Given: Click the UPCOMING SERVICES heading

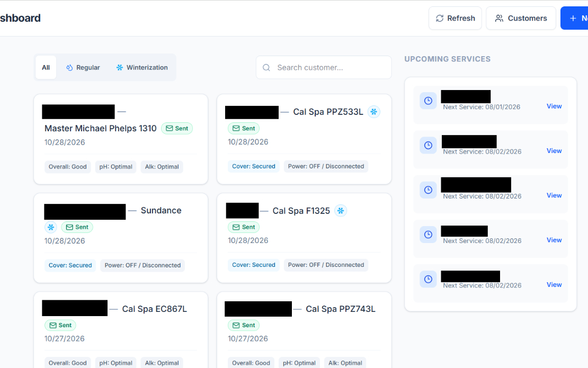Looking at the screenshot, I should pos(448,59).
